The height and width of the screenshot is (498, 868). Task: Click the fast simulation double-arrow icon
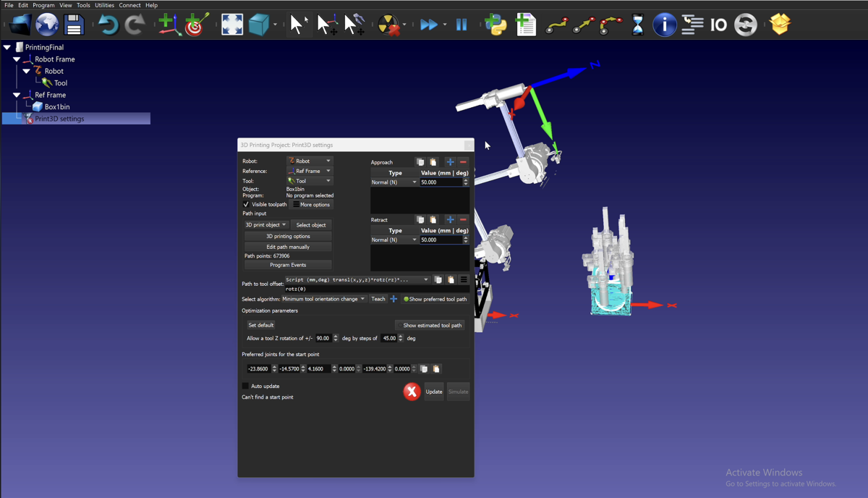[x=428, y=25]
